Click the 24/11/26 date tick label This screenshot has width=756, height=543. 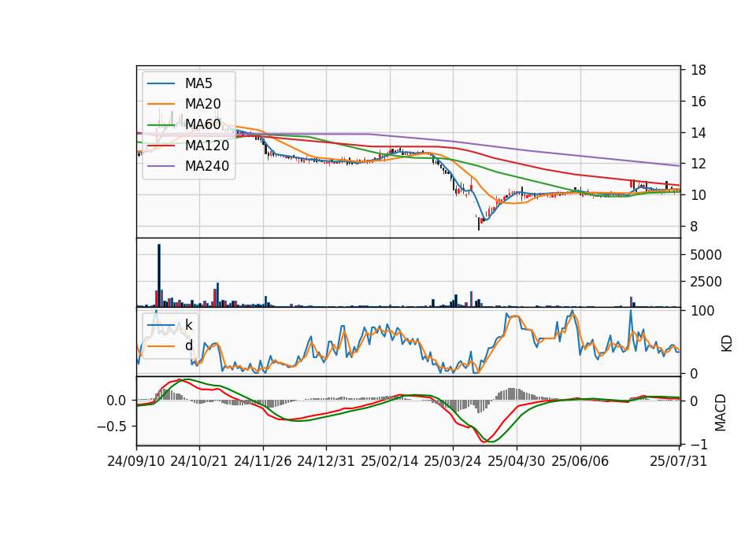pyautogui.click(x=263, y=462)
